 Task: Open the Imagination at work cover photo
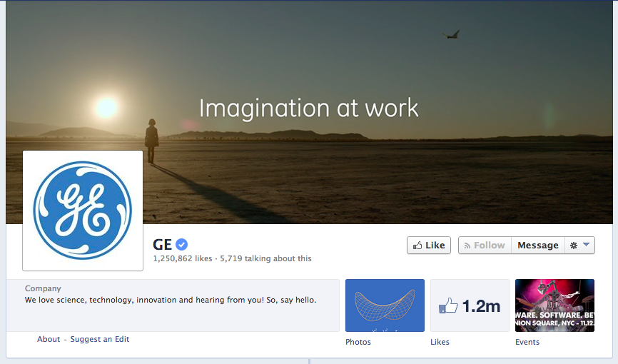coord(309,112)
